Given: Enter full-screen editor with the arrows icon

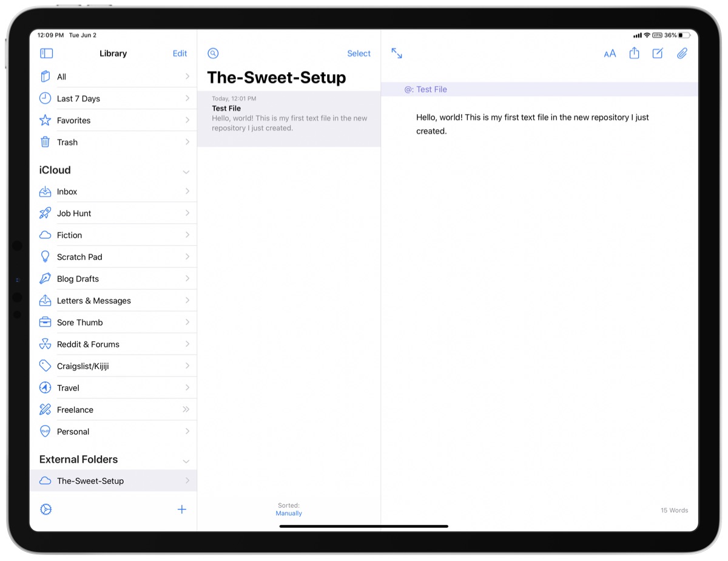Looking at the screenshot, I should [x=397, y=53].
